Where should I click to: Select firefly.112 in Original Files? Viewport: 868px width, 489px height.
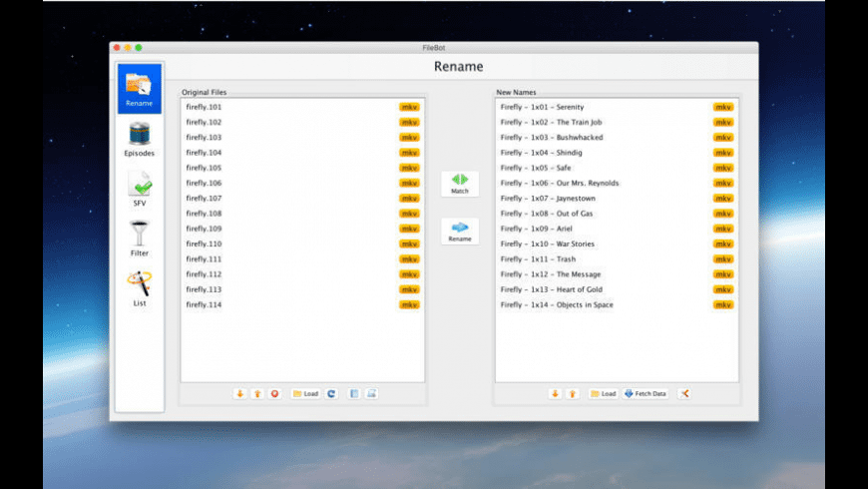pos(302,274)
